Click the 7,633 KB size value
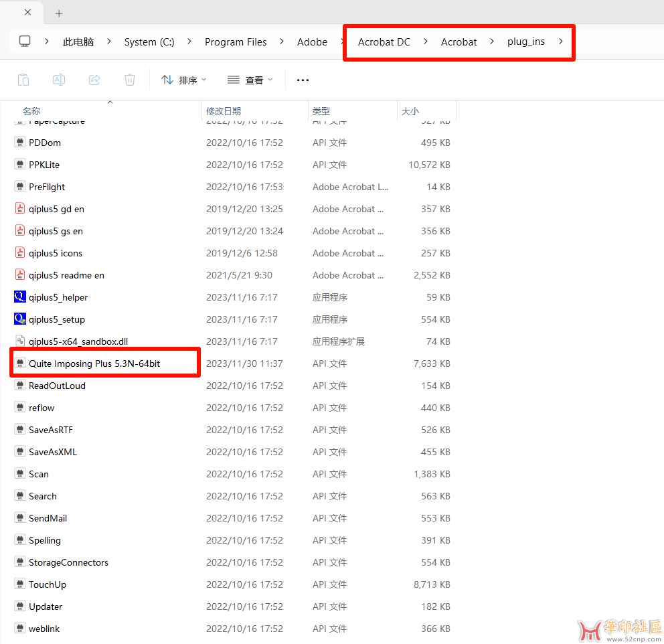664x644 pixels. click(x=432, y=364)
